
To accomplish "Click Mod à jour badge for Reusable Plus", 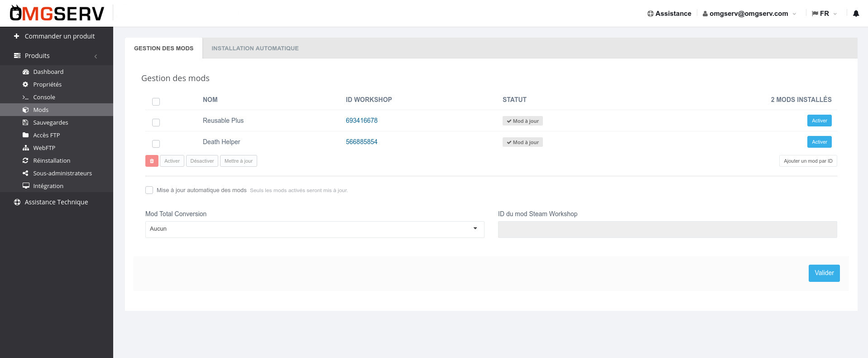I will pyautogui.click(x=523, y=121).
